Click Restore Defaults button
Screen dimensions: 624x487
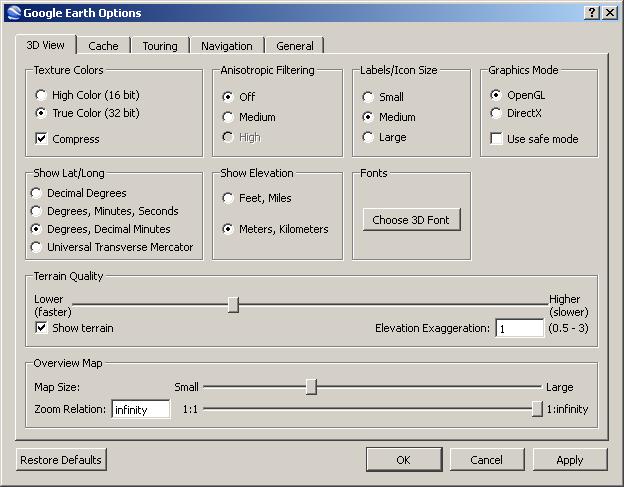click(61, 460)
